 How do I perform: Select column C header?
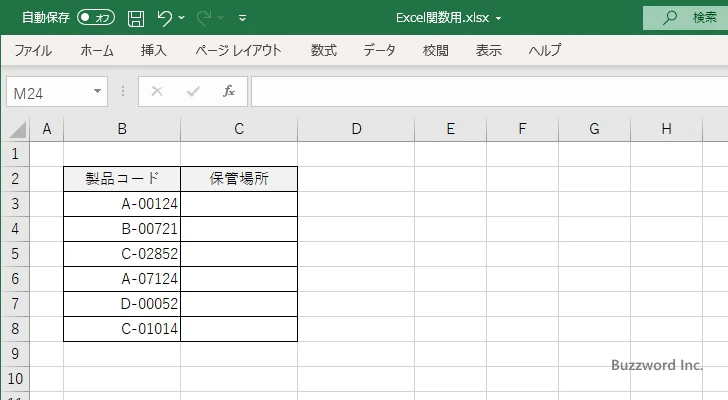[x=239, y=129]
